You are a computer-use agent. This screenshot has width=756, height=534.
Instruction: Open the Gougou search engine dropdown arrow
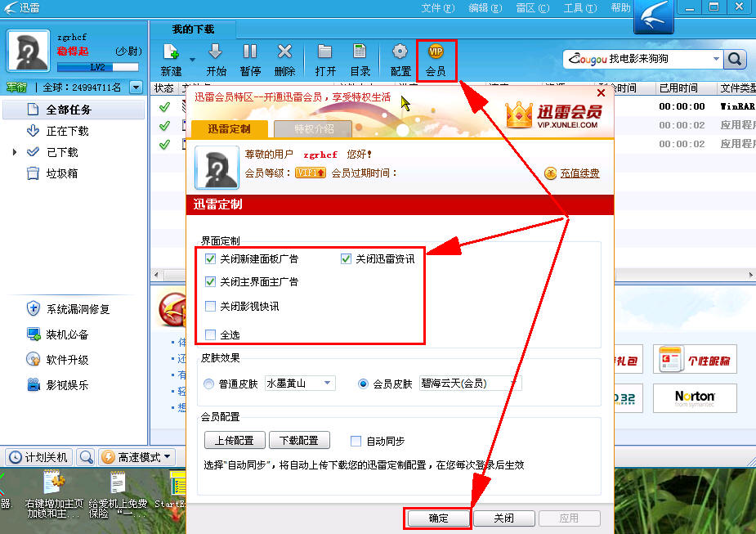717,59
